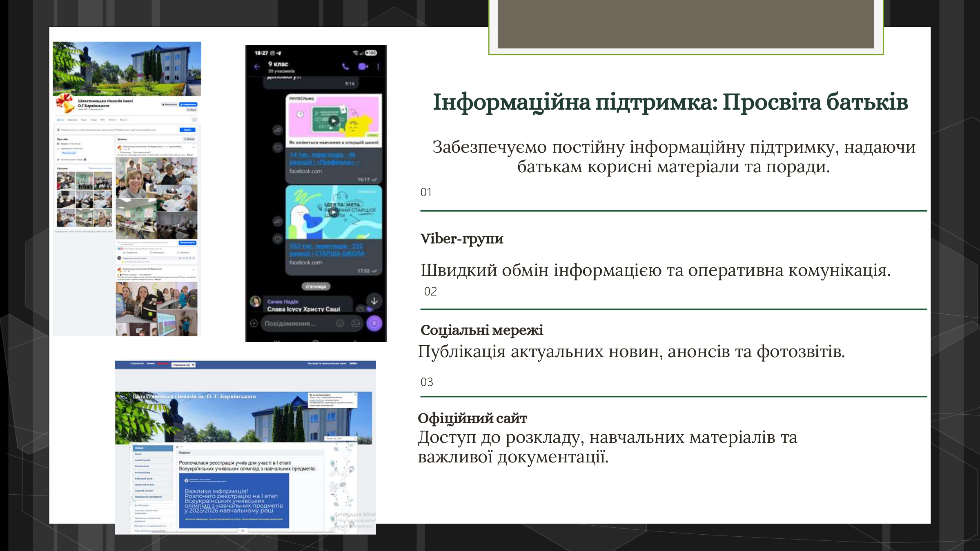Click the emoji icon in message field
Image resolution: width=980 pixels, height=551 pixels.
coord(340,323)
